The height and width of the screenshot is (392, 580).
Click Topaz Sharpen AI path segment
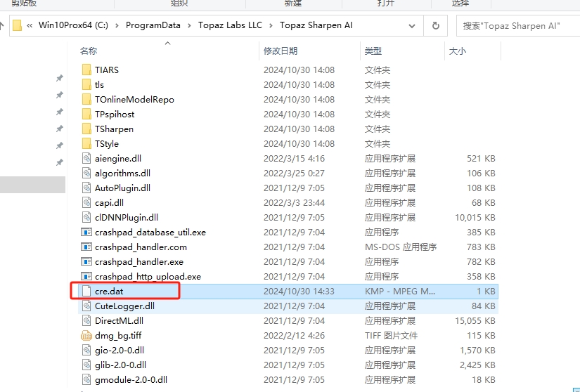click(316, 25)
